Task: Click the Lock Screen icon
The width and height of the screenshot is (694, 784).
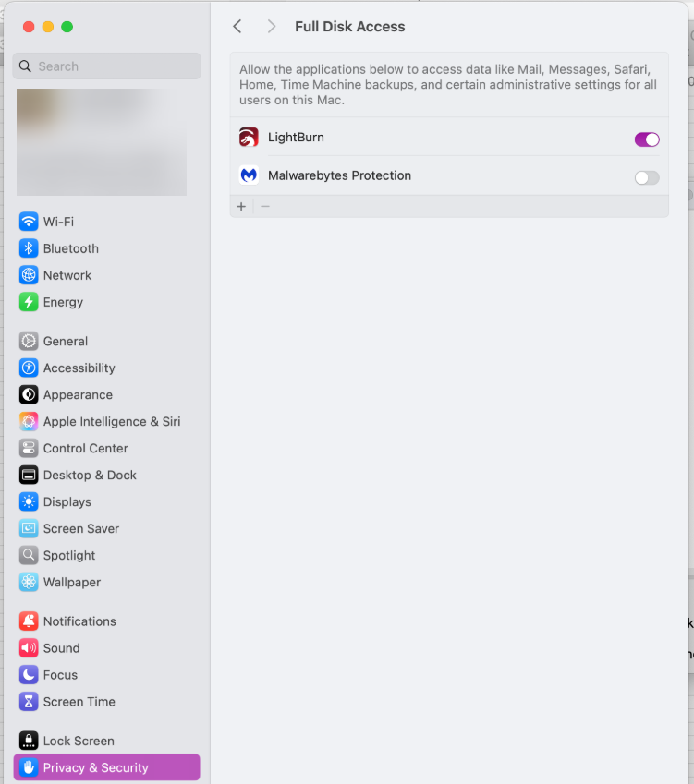Action: [x=29, y=741]
